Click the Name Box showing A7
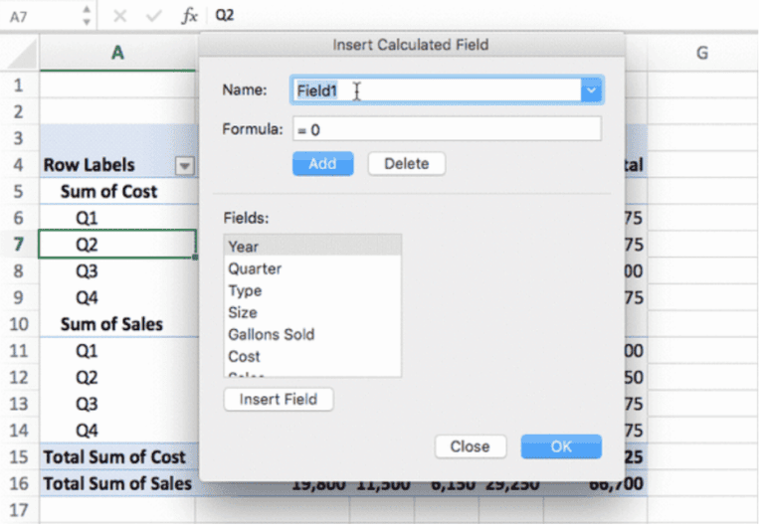This screenshot has width=764, height=532. point(40,16)
